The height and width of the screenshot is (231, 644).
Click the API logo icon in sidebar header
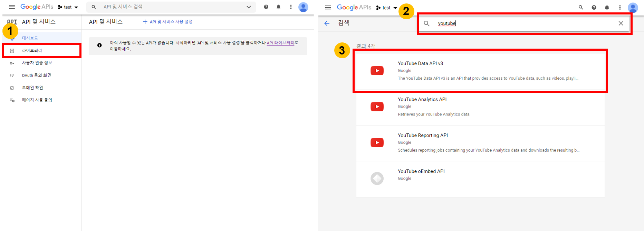pyautogui.click(x=12, y=22)
